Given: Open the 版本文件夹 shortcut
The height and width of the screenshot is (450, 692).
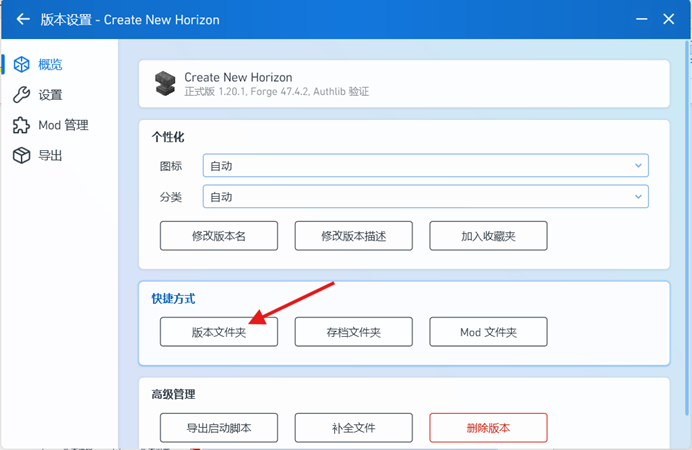Looking at the screenshot, I should click(x=218, y=332).
